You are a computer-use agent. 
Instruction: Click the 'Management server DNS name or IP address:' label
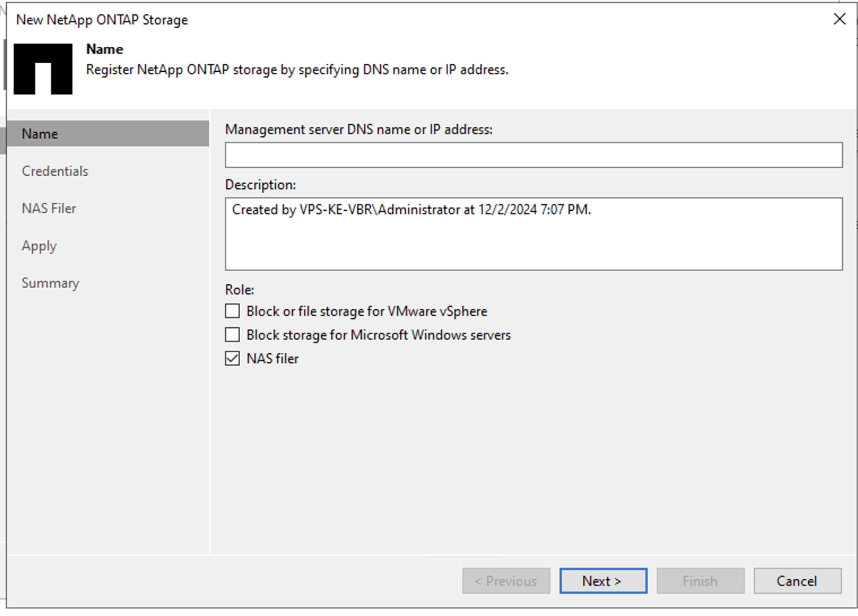(x=359, y=129)
